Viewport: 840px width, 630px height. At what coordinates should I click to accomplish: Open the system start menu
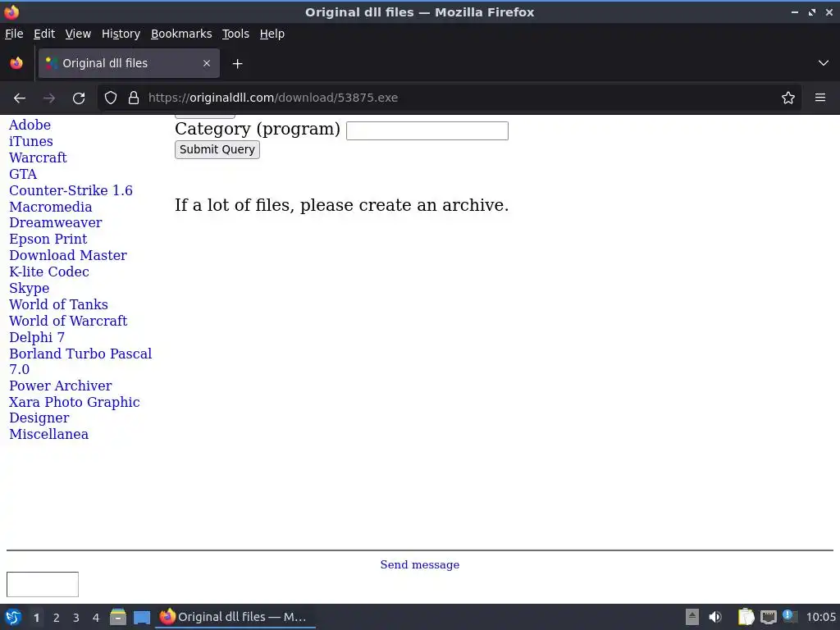(13, 617)
